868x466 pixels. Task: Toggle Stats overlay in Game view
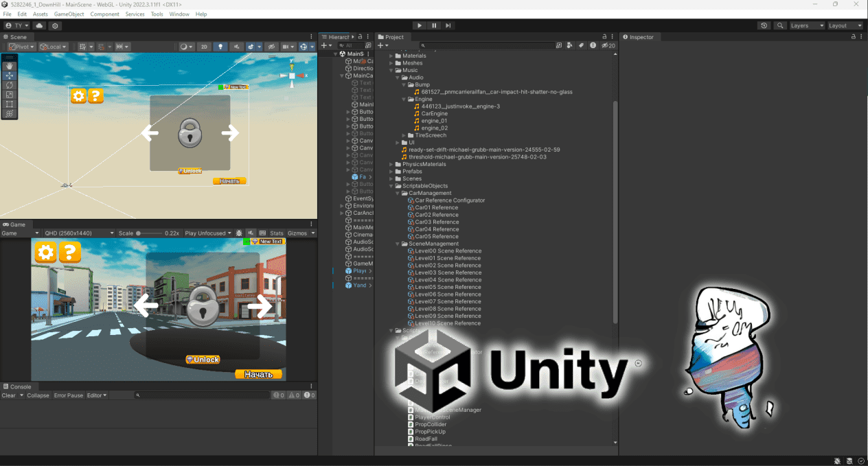277,233
